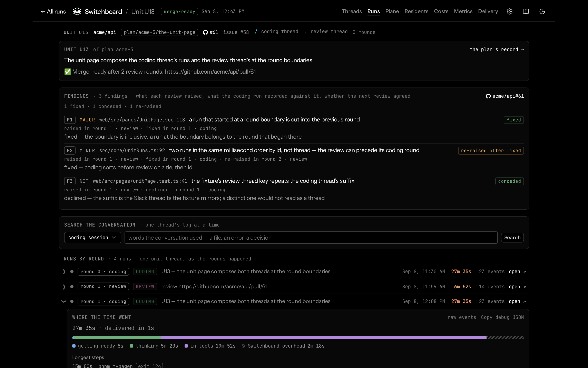
Task: Click issue #58 reference
Action: [236, 32]
